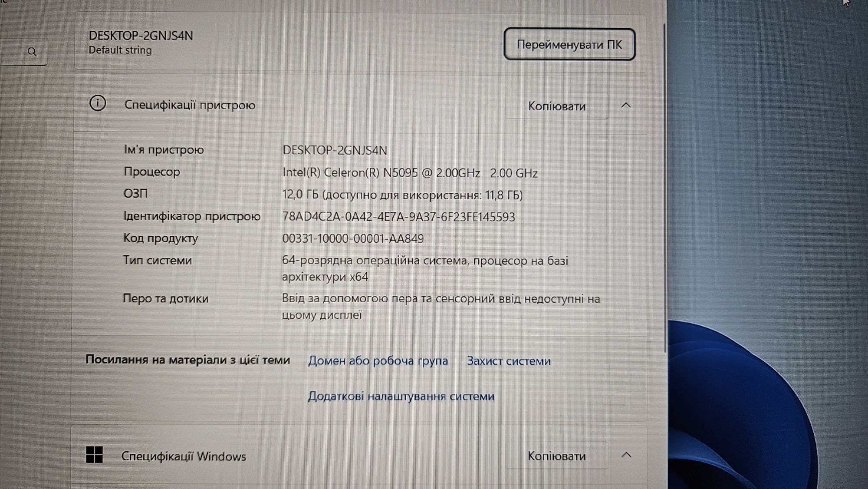Image resolution: width=868 pixels, height=489 pixels.
Task: Select the Перо та дотики label
Action: [166, 298]
